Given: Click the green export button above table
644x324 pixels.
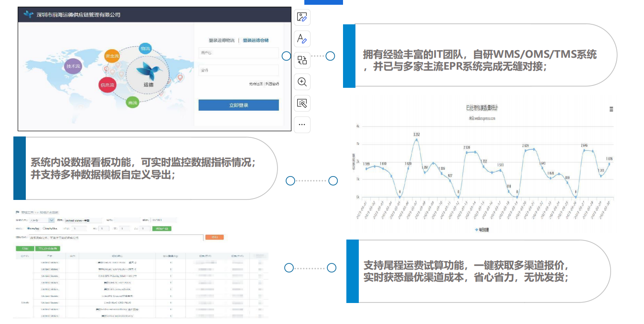Looking at the screenshot, I should tap(24, 248).
